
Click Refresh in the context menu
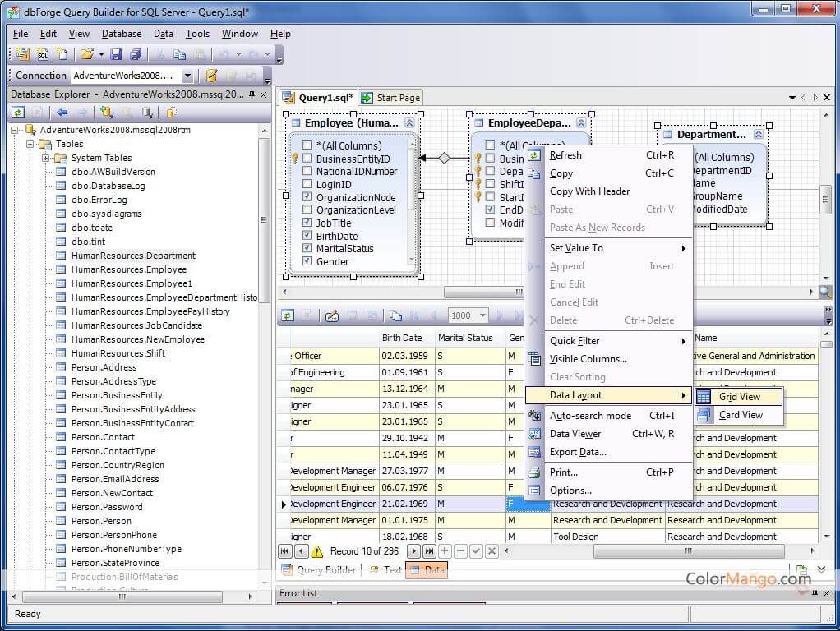pos(608,155)
